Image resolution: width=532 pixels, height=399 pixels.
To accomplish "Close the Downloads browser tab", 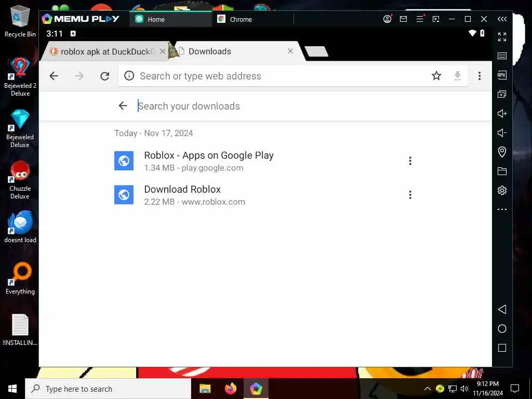I will point(290,51).
